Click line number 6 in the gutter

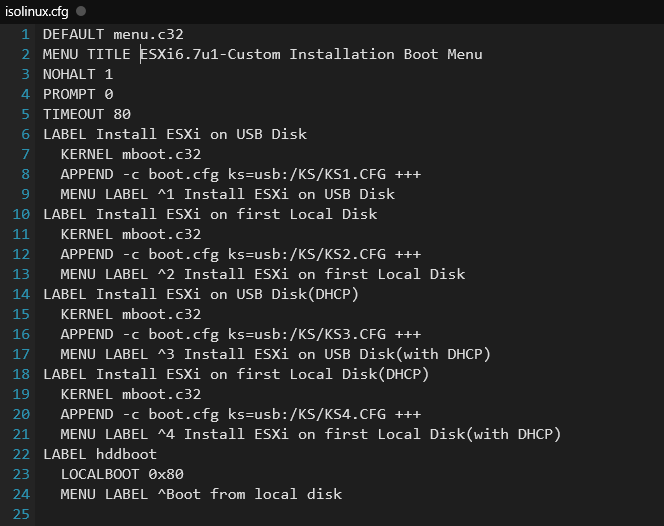tap(25, 134)
